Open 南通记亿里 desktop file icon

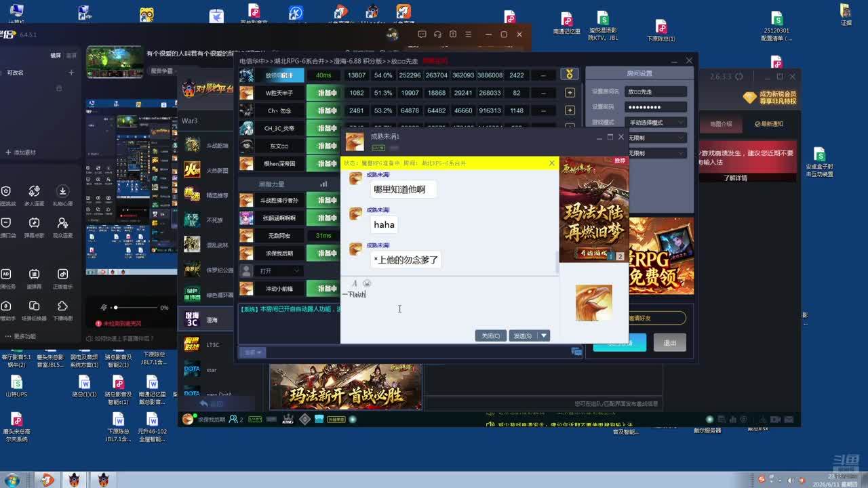566,22
